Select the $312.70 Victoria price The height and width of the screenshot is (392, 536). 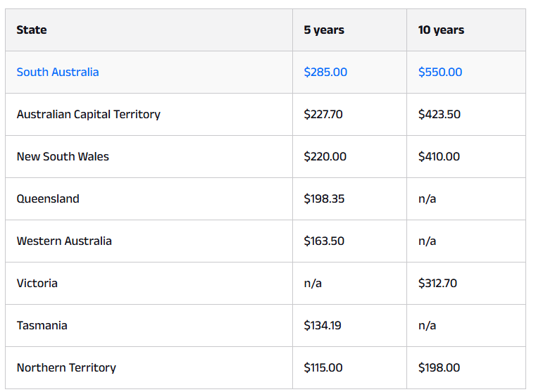coord(437,283)
